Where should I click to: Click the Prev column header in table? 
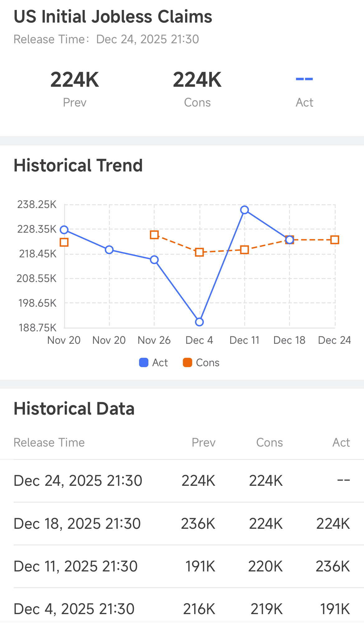[203, 443]
